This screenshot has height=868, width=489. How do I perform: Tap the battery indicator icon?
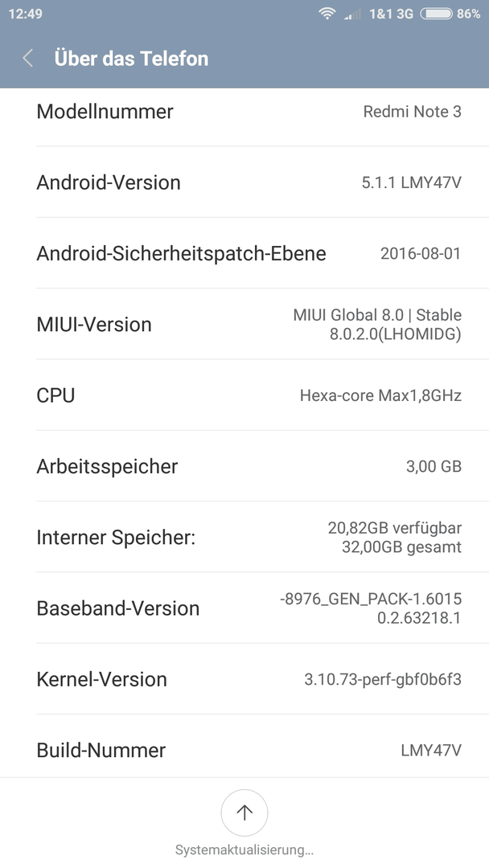(x=437, y=14)
